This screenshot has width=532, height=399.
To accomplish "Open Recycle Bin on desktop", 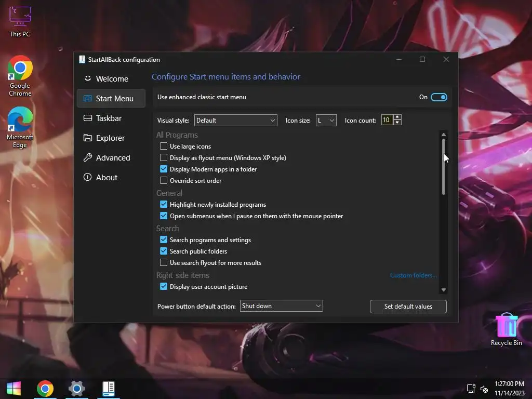I will pyautogui.click(x=506, y=329).
